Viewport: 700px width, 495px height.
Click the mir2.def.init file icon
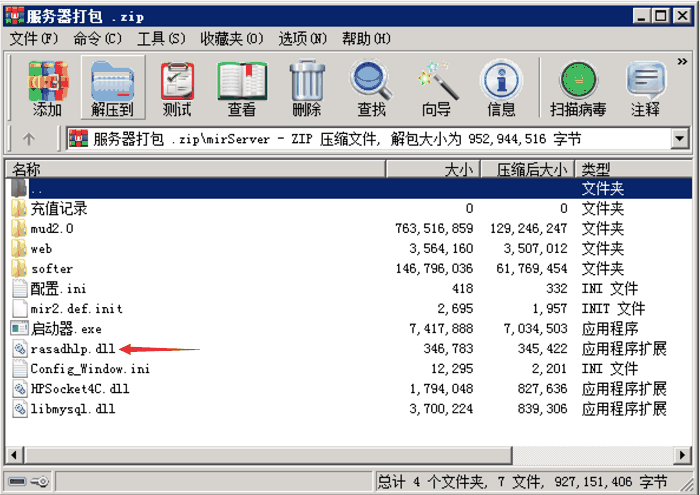click(x=19, y=309)
